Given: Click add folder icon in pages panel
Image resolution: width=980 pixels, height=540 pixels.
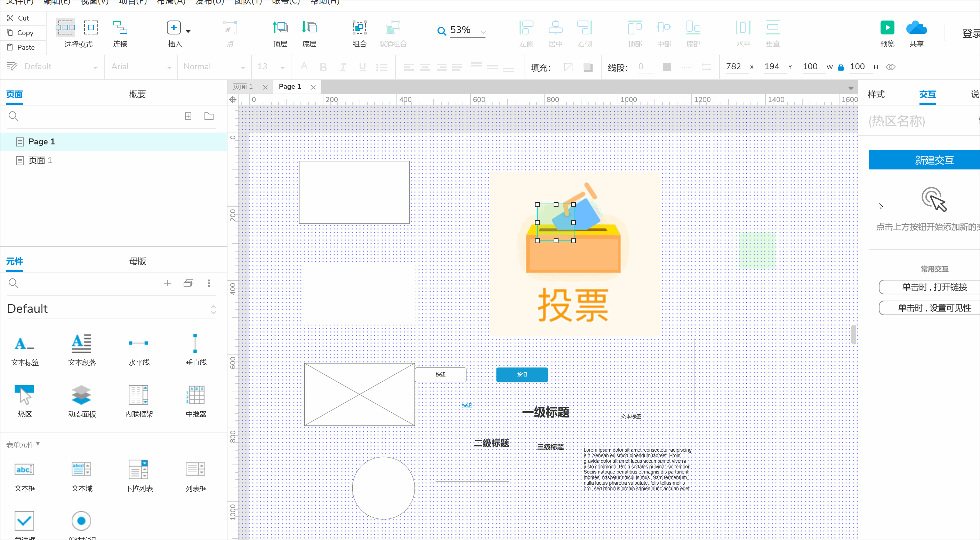Looking at the screenshot, I should click(x=209, y=116).
